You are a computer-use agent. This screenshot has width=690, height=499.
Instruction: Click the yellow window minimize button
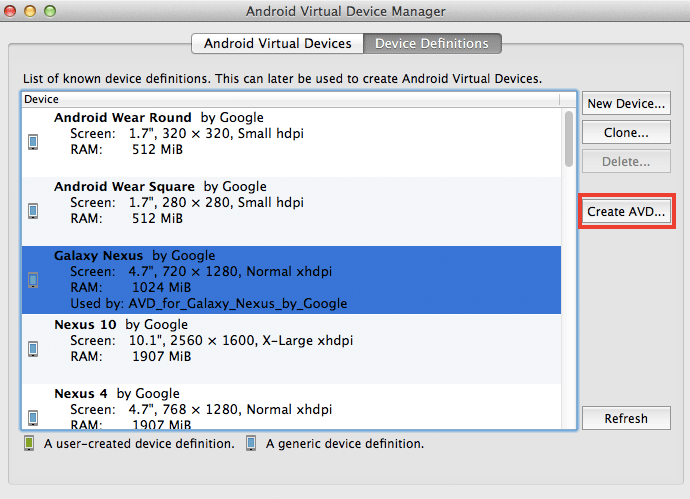point(30,11)
